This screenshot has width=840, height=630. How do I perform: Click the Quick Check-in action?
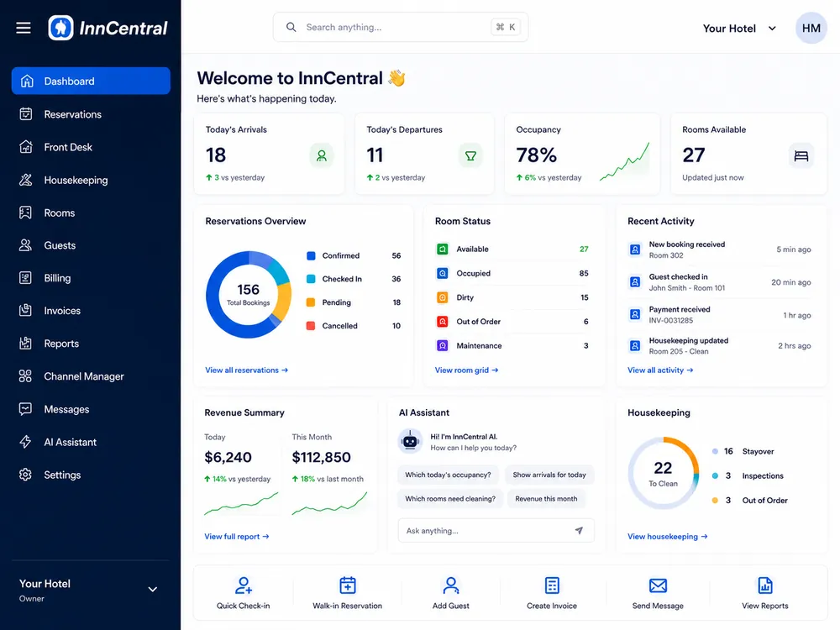tap(244, 593)
